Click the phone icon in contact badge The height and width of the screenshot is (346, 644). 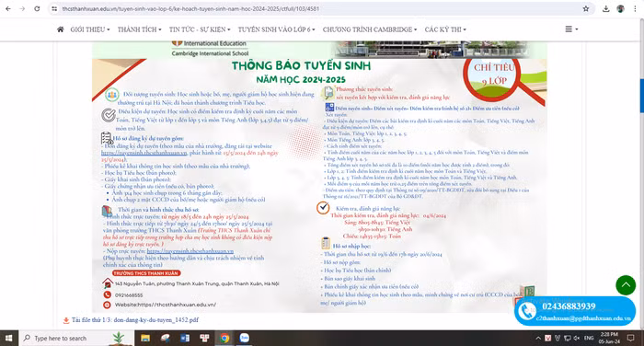coord(526,311)
